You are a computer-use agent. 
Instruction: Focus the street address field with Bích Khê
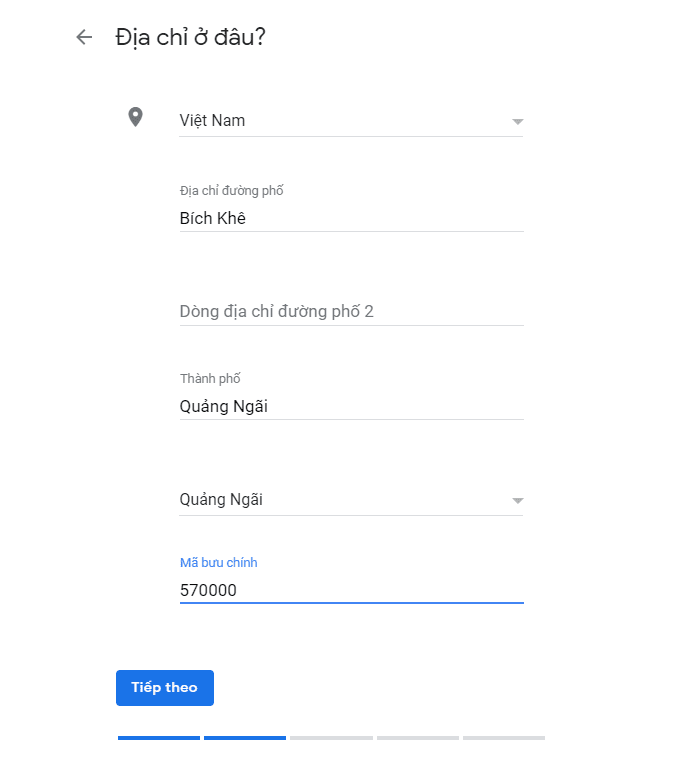350,218
